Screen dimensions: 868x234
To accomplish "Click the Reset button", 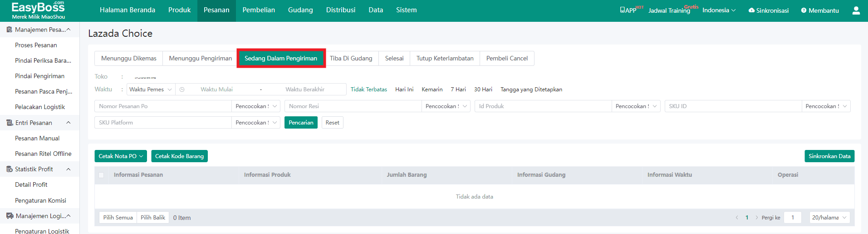I will 333,123.
